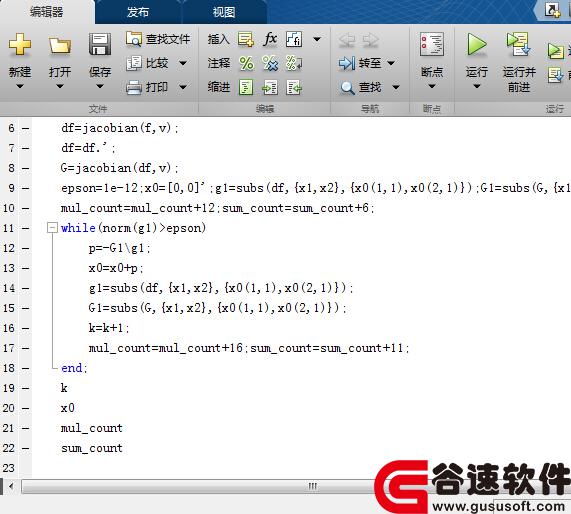Click 'G=jacobian(df,v);' on line 8
Image resolution: width=571 pixels, height=514 pixels.
(x=120, y=168)
